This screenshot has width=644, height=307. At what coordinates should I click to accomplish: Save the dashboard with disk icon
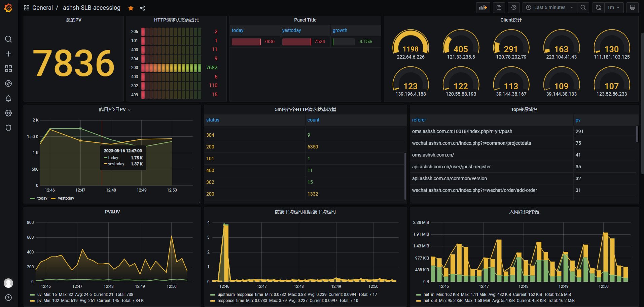[x=499, y=7]
